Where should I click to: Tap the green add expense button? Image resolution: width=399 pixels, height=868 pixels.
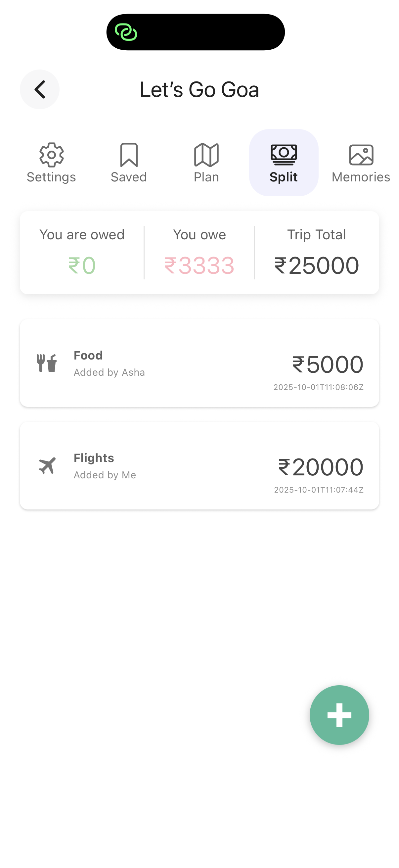(x=339, y=715)
